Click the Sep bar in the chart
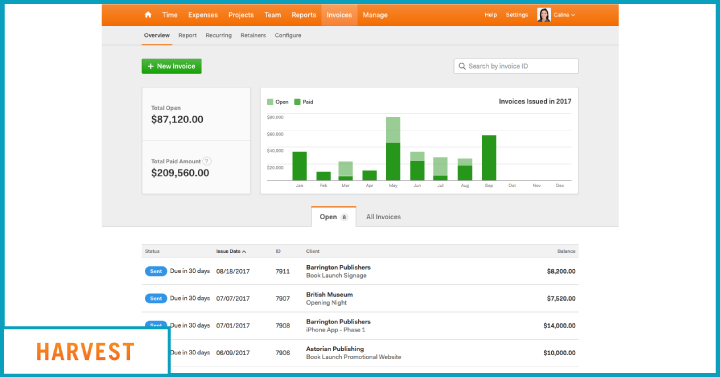The height and width of the screenshot is (377, 720). point(489,158)
